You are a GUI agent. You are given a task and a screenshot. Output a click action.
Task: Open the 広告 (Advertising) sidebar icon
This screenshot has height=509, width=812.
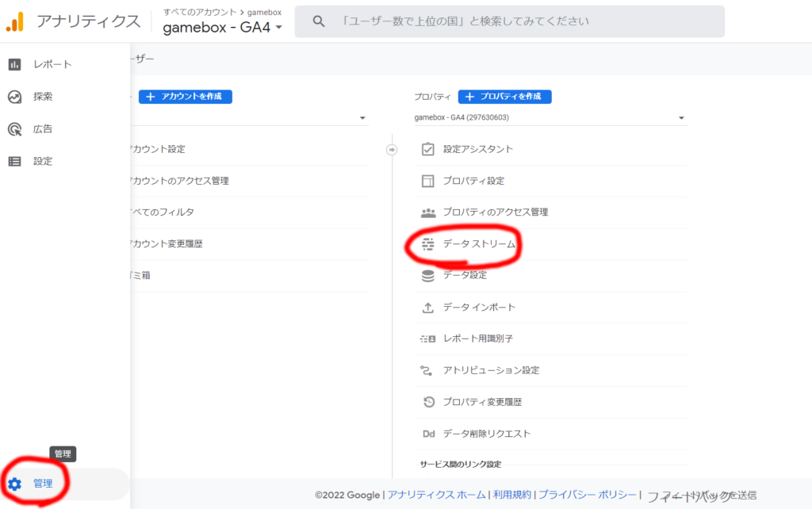(x=14, y=128)
